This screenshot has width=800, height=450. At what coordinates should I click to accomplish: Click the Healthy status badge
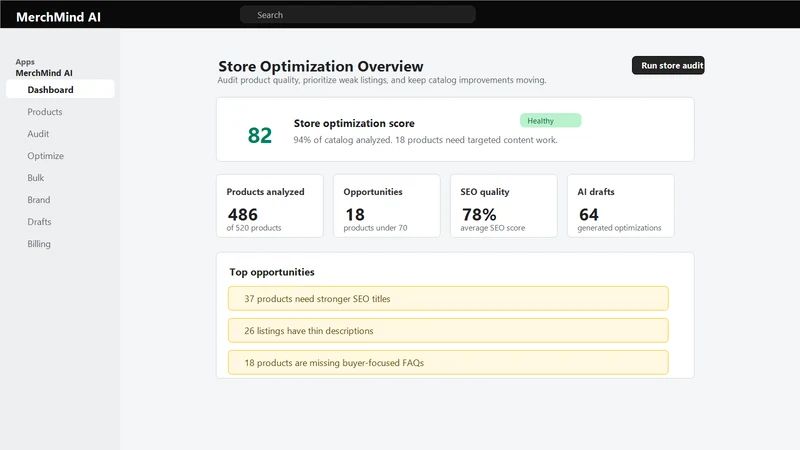click(550, 120)
